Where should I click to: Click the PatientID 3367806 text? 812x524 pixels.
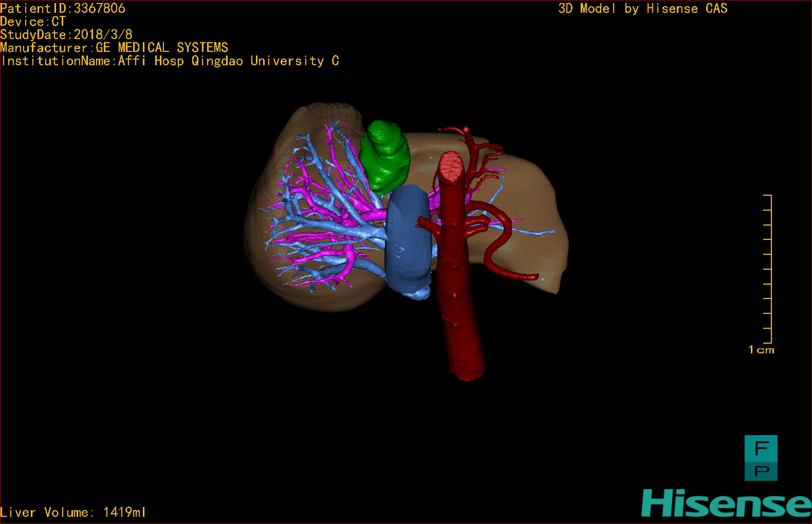(63, 8)
